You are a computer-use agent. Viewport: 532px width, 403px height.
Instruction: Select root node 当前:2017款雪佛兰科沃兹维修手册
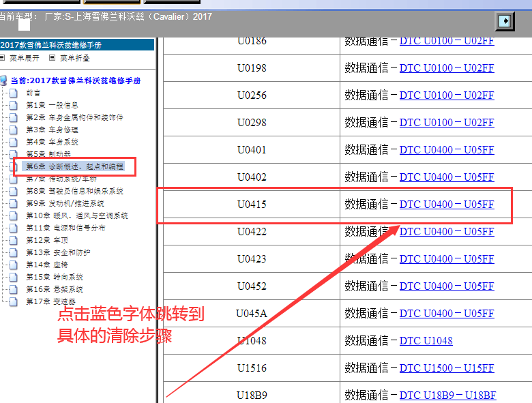point(76,80)
